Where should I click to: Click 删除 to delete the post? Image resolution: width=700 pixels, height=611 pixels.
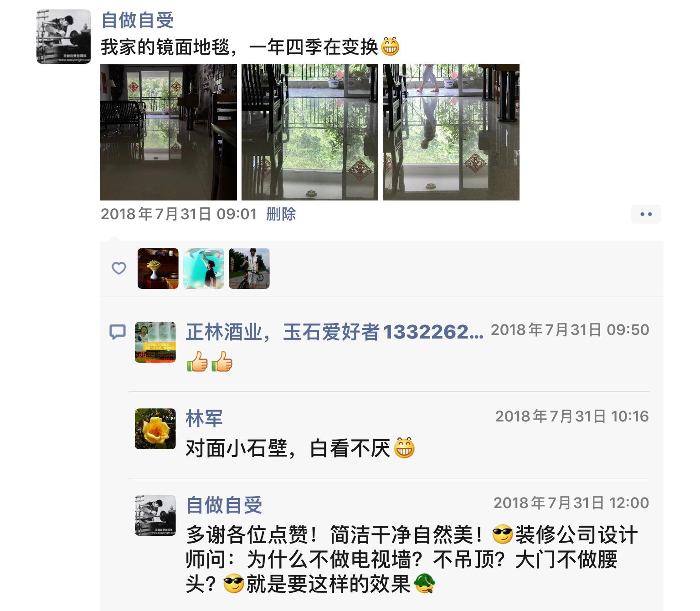[x=281, y=214]
